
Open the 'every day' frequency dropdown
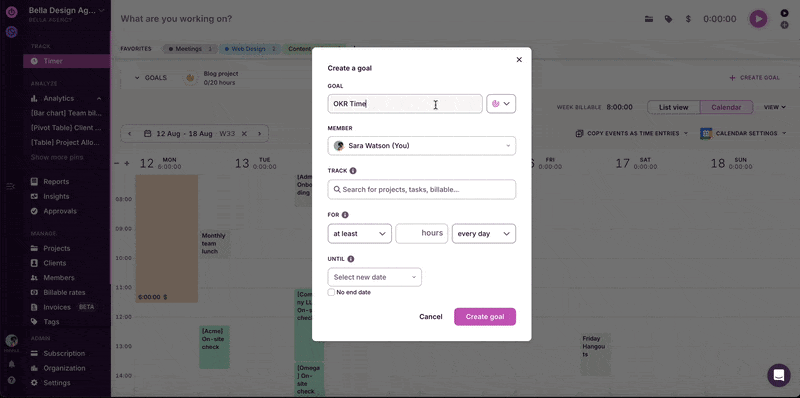point(484,234)
